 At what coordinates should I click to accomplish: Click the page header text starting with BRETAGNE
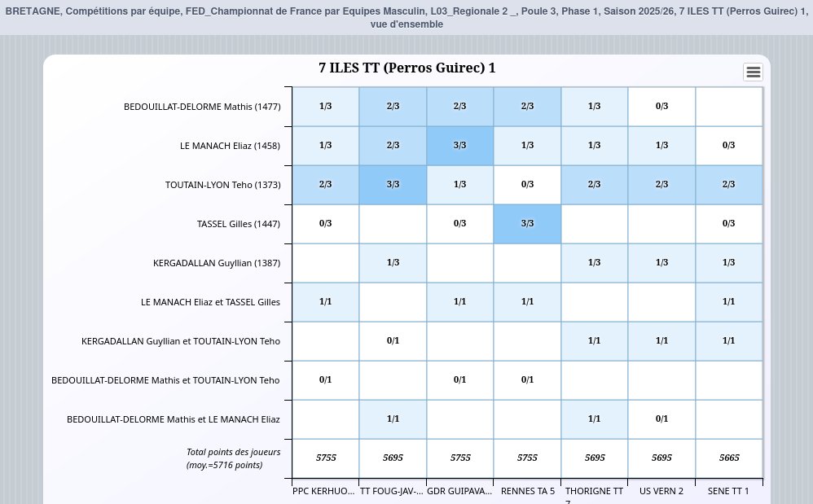(x=406, y=17)
